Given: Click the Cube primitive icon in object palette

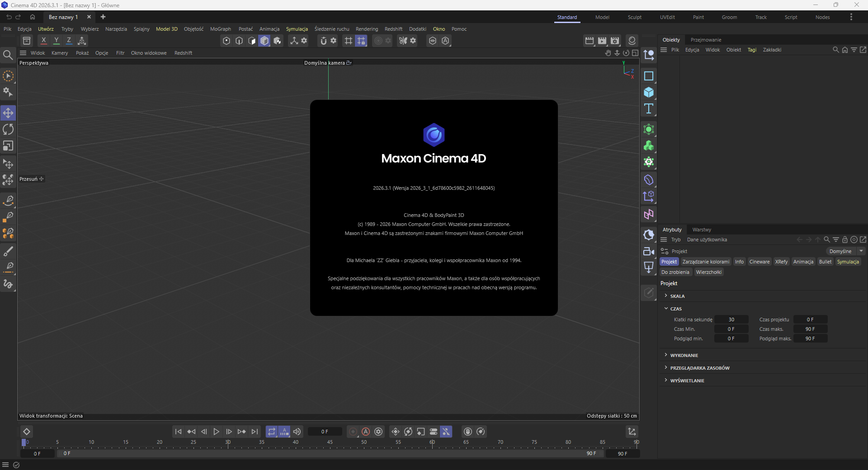Looking at the screenshot, I should [x=649, y=92].
